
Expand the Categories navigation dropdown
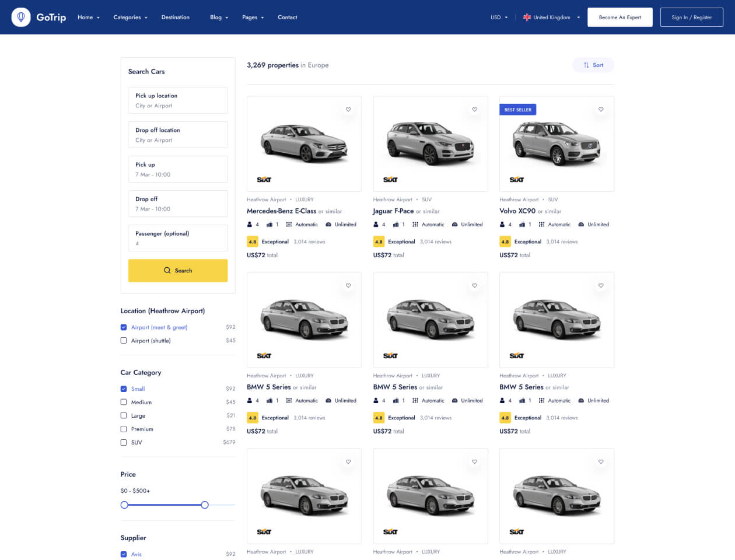pyautogui.click(x=130, y=17)
